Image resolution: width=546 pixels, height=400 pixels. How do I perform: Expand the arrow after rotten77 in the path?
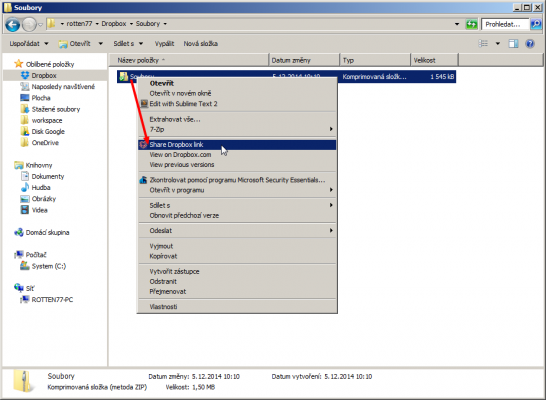[x=97, y=24]
